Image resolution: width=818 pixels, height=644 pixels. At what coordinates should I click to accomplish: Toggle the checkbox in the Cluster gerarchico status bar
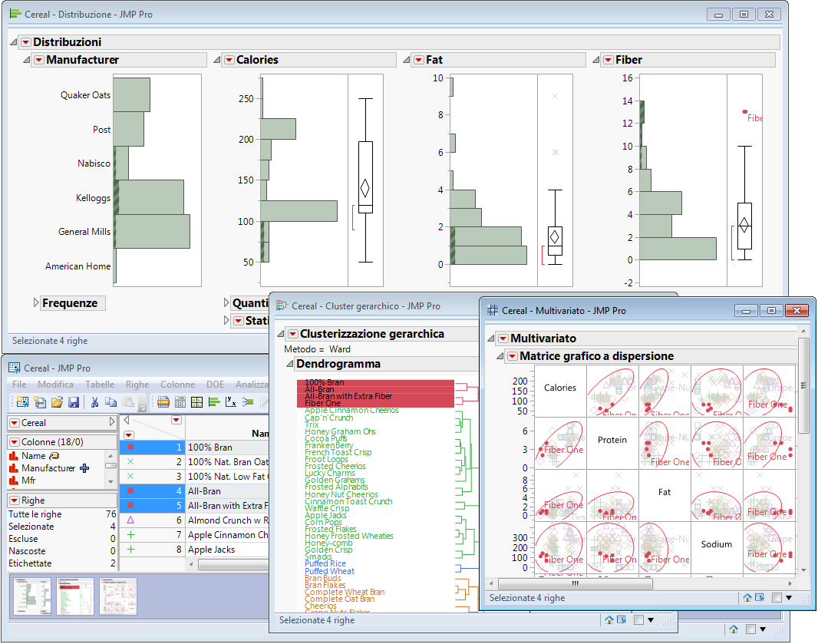638,620
